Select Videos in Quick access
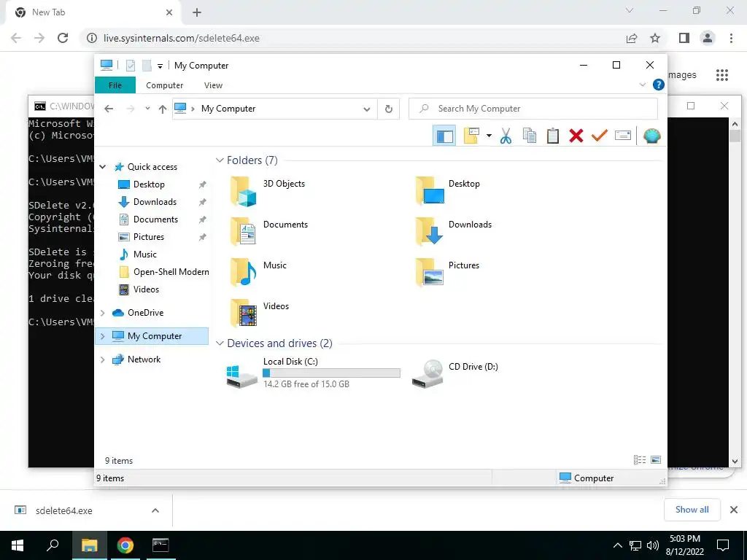The width and height of the screenshot is (747, 560). [x=146, y=289]
